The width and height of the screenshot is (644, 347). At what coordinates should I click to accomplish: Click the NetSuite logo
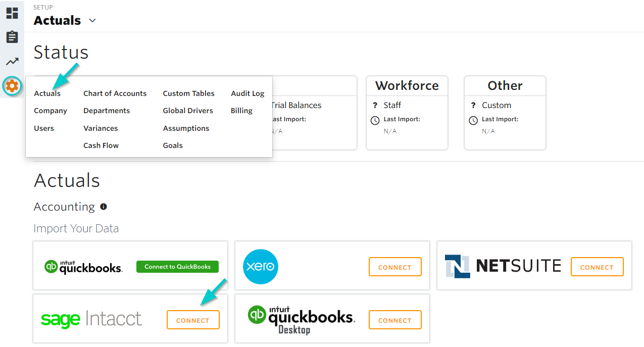point(503,266)
